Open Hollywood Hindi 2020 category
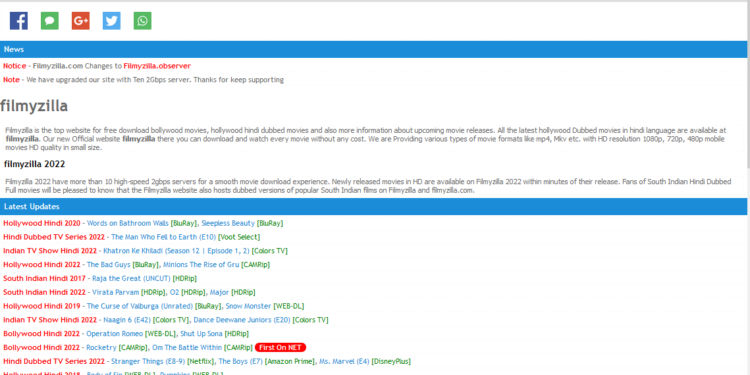This screenshot has width=750, height=375. 42,223
